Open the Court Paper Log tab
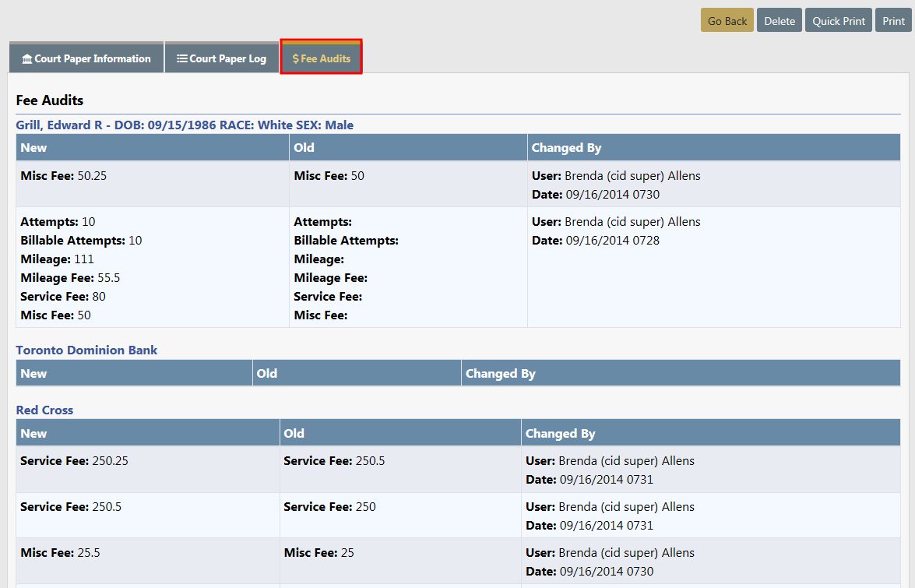This screenshot has height=588, width=915. pos(222,58)
